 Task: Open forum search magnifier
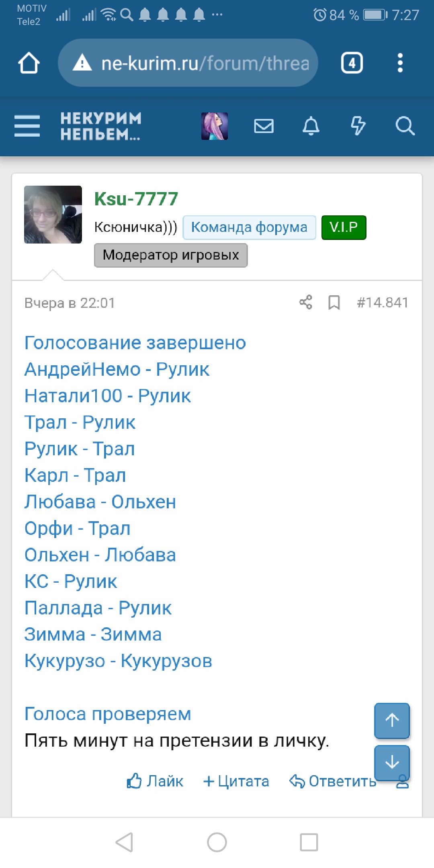point(405,126)
